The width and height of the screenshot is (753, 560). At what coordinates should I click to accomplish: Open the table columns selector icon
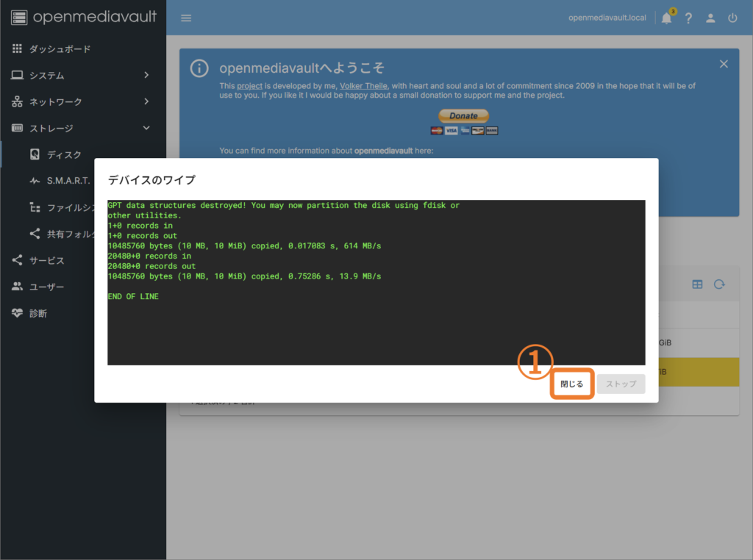click(697, 284)
